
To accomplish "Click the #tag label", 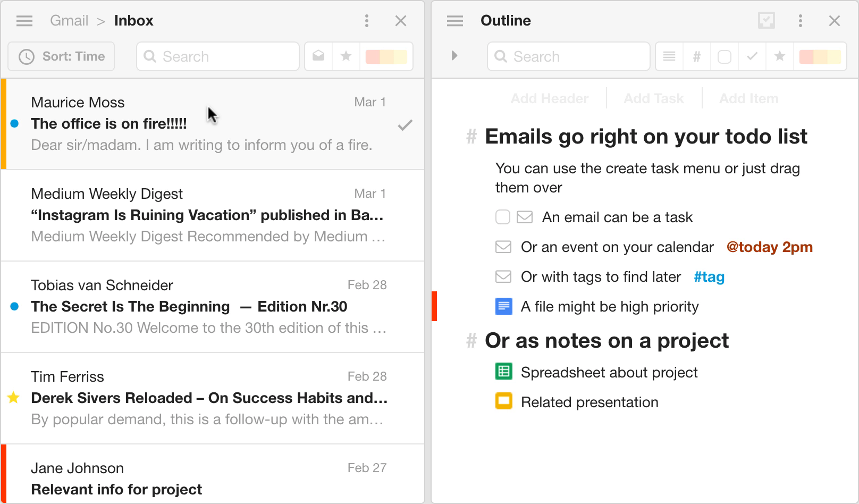I will pyautogui.click(x=709, y=277).
